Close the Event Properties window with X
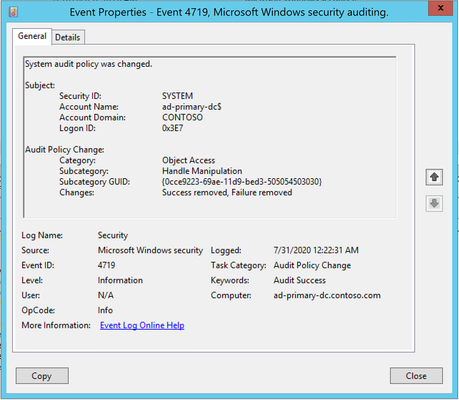 click(x=440, y=8)
